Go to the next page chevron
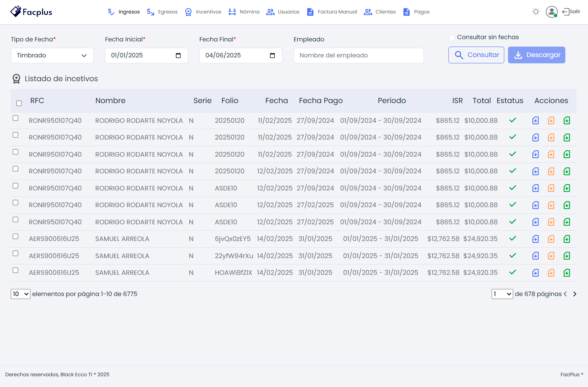This screenshot has height=387, width=588. tap(575, 294)
